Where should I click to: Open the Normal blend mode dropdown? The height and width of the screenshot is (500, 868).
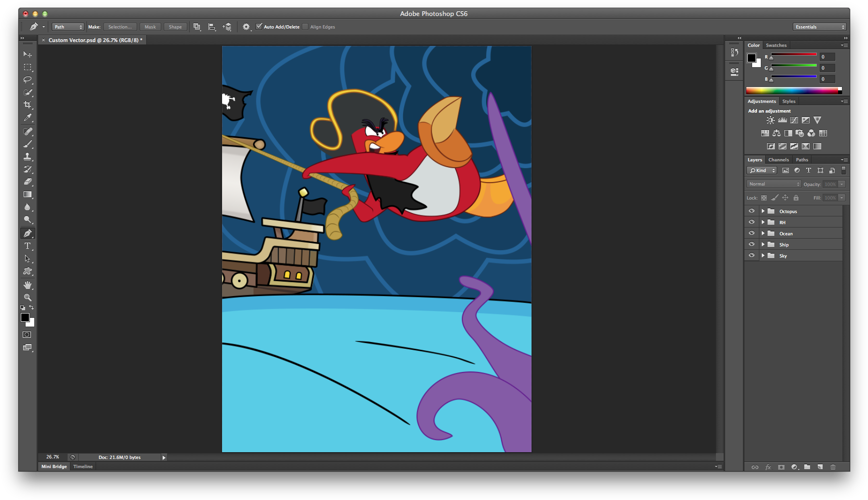point(773,184)
